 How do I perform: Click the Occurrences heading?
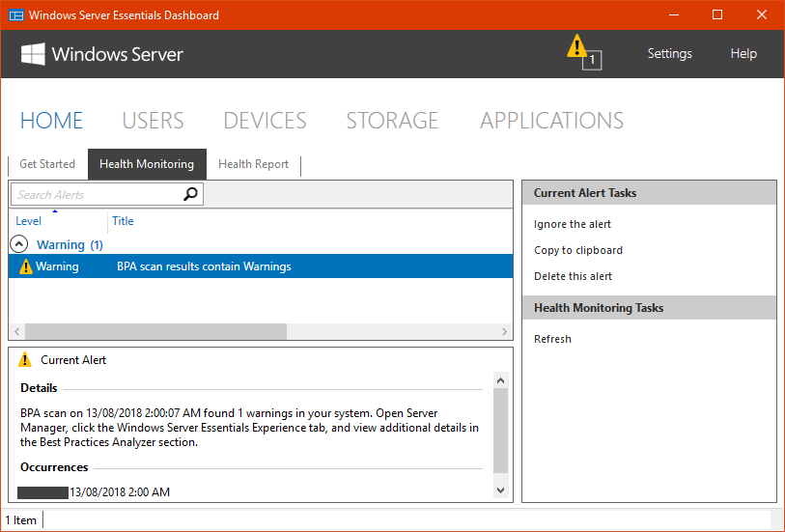(54, 467)
